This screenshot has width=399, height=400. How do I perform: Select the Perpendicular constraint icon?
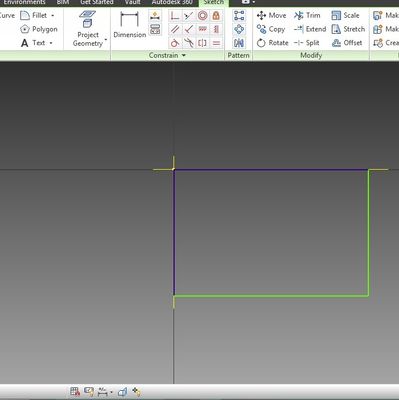tap(189, 29)
